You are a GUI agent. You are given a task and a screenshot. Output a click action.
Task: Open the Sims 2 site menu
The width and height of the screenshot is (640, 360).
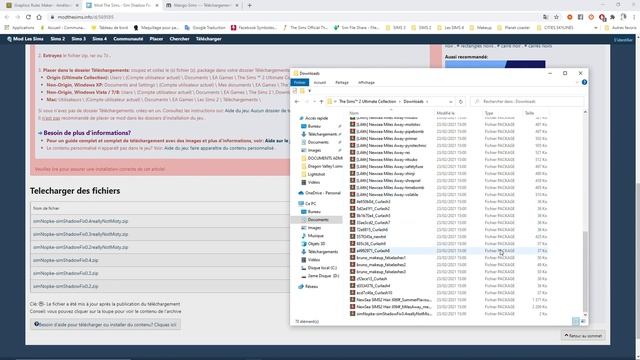click(58, 39)
